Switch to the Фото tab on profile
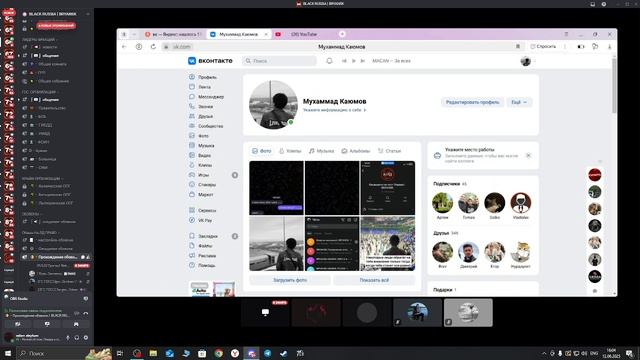 [x=262, y=151]
